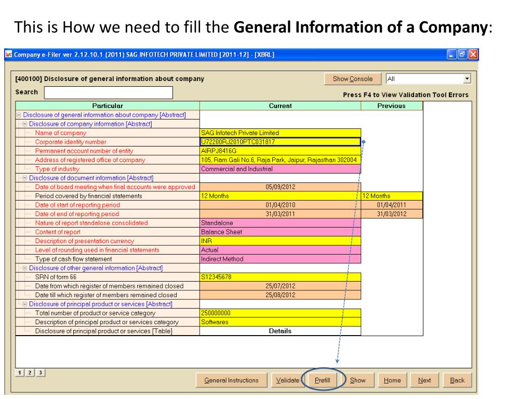
Task: Select 'Type of cash flow statement' row
Action: [x=108, y=259]
